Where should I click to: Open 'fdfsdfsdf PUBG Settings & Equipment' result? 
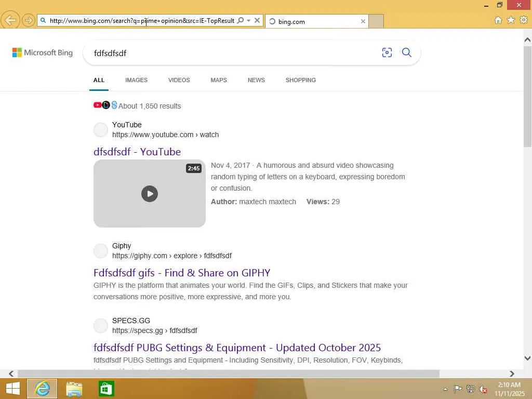[x=237, y=348]
